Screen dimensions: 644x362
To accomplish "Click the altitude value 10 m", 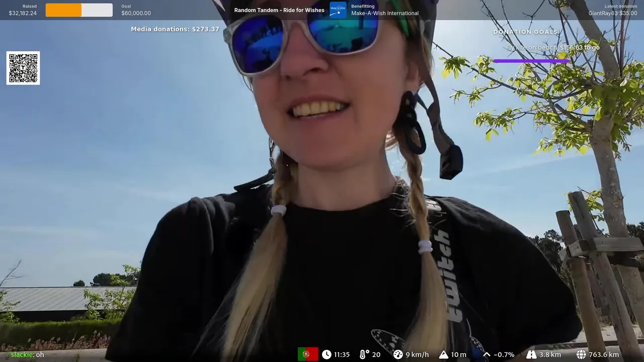I will [458, 354].
